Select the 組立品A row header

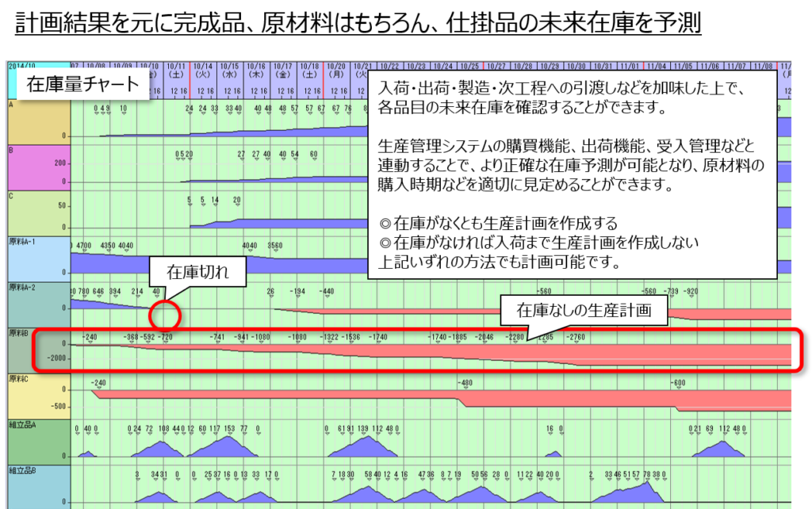(x=37, y=441)
